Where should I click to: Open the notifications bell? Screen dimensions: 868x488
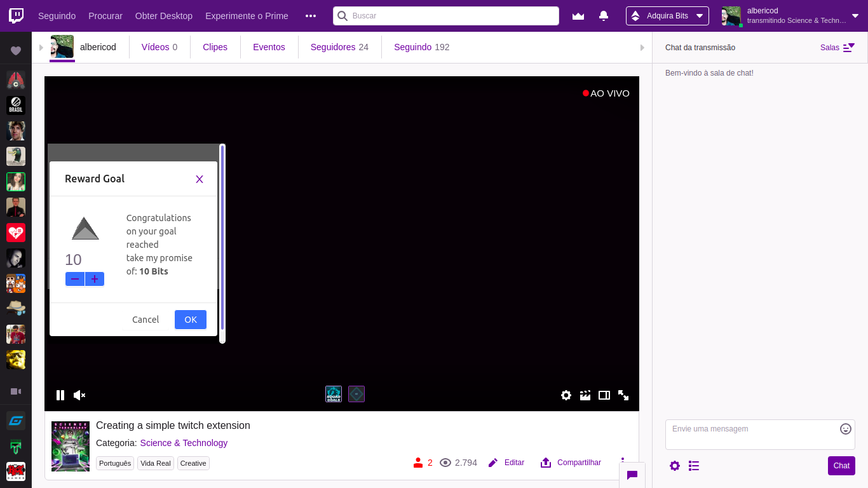coord(604,16)
